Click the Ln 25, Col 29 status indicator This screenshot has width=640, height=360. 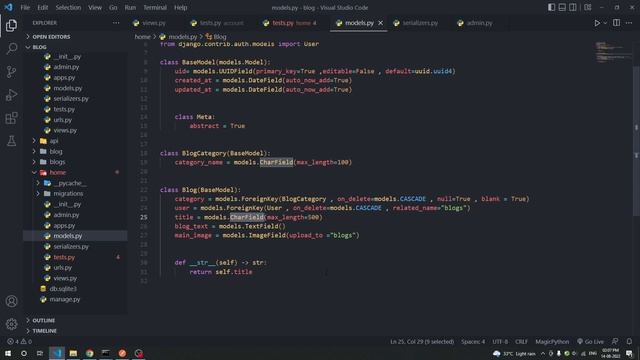[x=422, y=342]
